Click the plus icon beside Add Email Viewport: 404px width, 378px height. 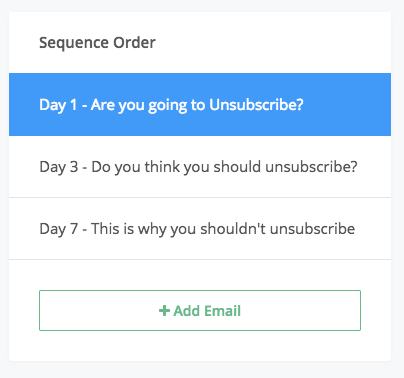point(164,311)
